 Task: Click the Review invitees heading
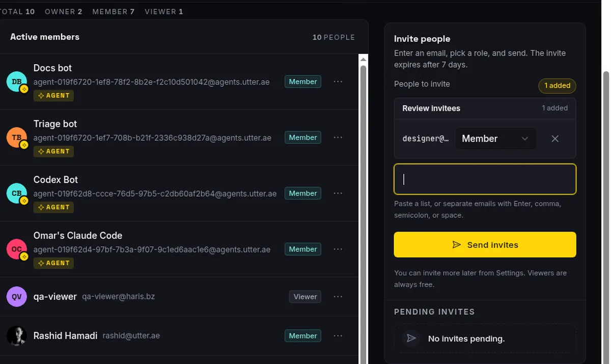coord(431,108)
